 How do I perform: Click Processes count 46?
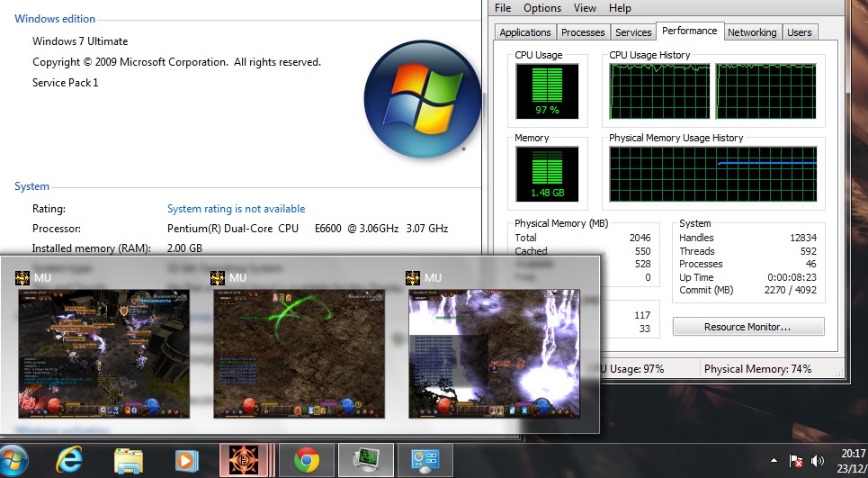[811, 264]
